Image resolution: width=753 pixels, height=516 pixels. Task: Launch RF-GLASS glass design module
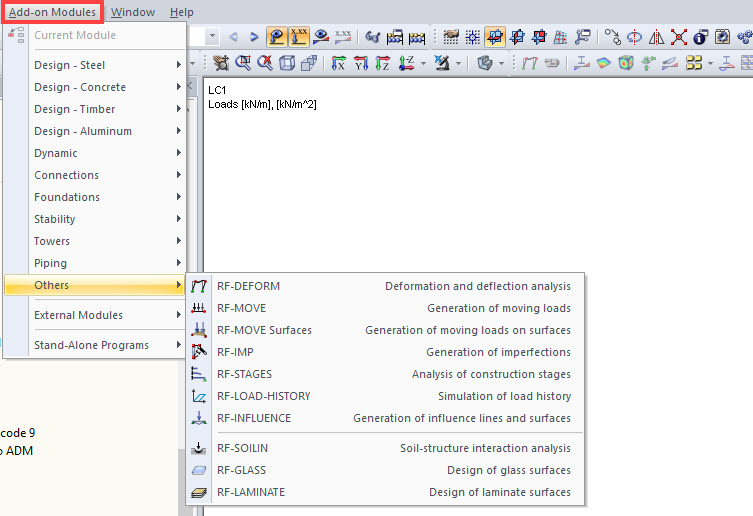[385, 470]
